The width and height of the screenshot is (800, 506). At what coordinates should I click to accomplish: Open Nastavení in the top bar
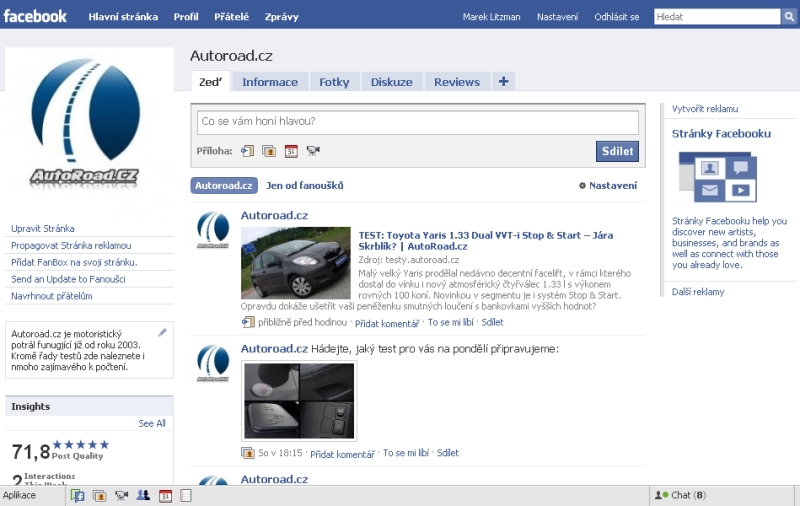558,17
